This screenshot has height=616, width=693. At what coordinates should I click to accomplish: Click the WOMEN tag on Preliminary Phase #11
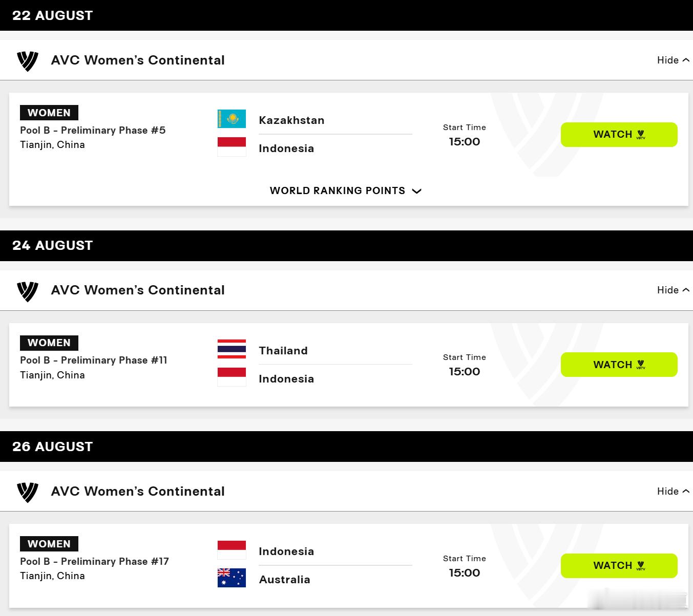click(49, 343)
